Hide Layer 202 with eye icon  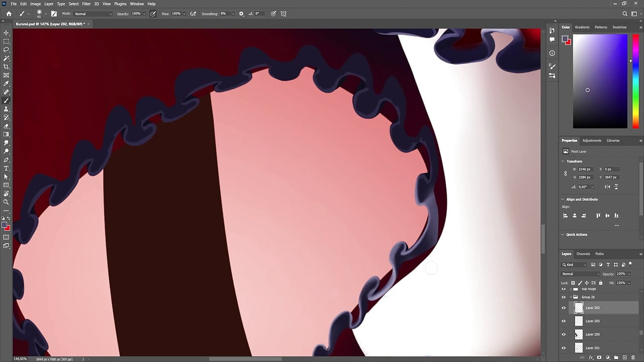563,308
